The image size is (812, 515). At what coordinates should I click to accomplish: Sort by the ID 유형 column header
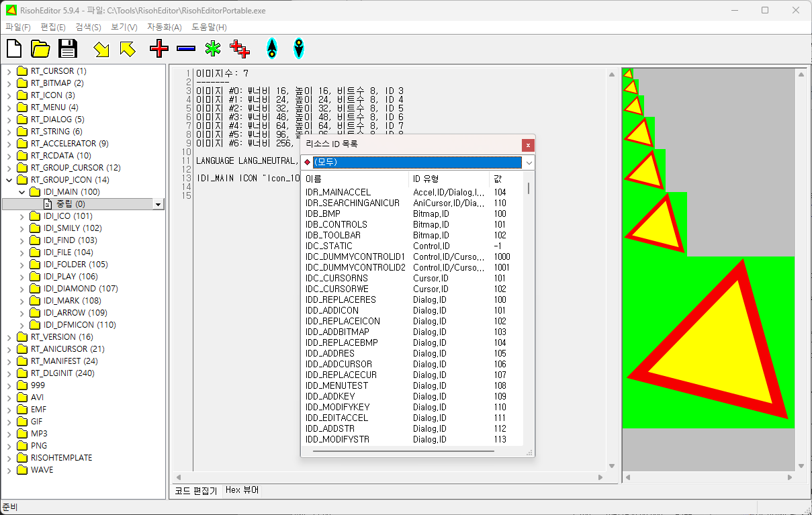449,179
